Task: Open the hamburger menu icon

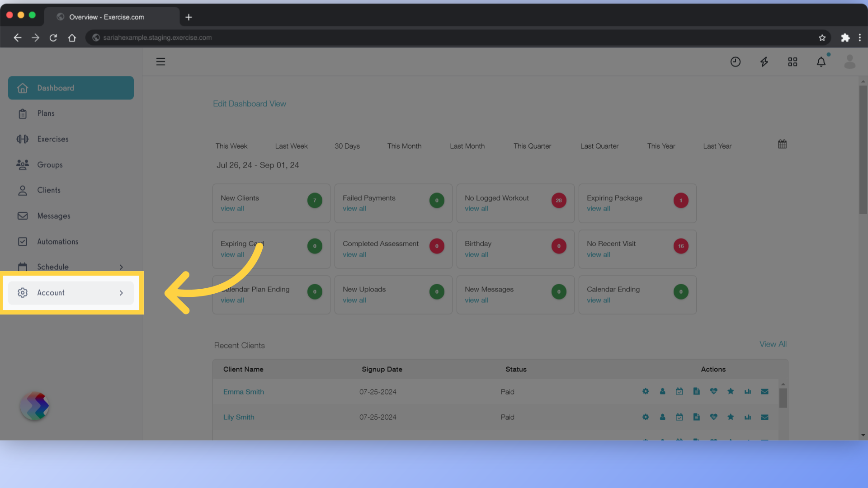Action: (160, 61)
